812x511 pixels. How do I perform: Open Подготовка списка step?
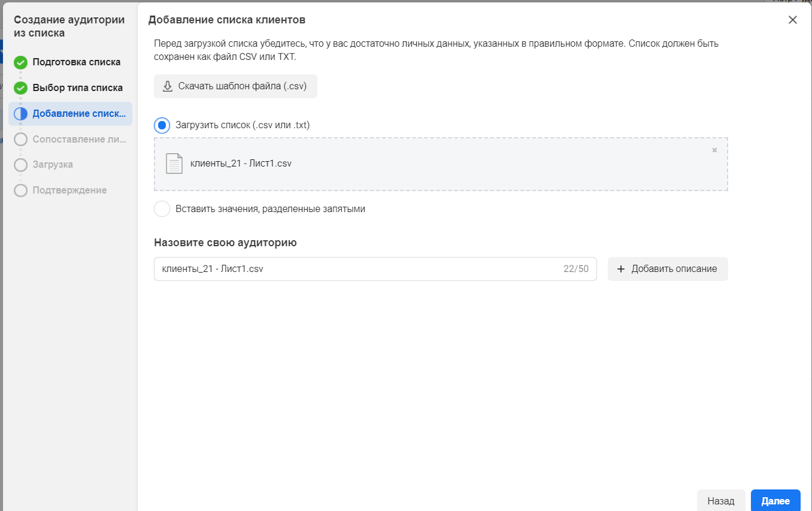tap(77, 62)
